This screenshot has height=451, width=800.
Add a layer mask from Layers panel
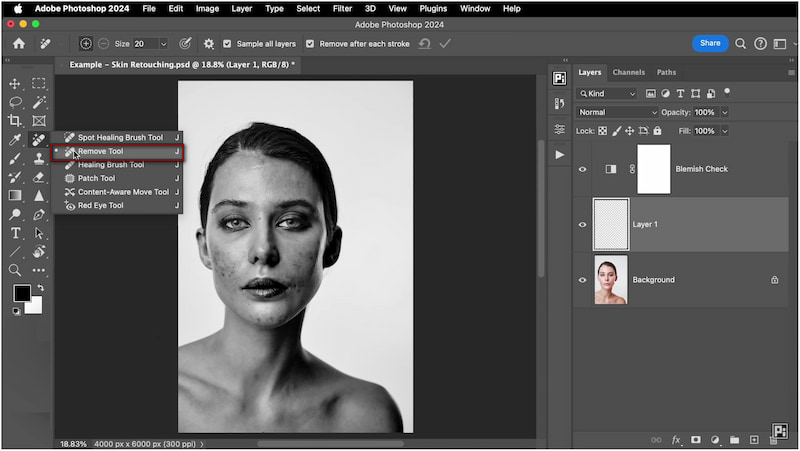coord(695,439)
